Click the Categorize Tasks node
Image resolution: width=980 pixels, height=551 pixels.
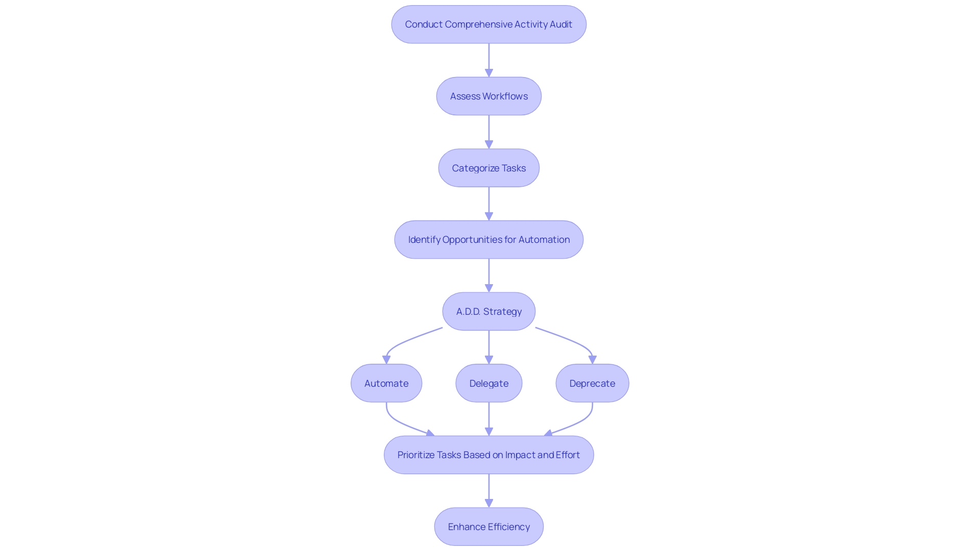point(488,167)
